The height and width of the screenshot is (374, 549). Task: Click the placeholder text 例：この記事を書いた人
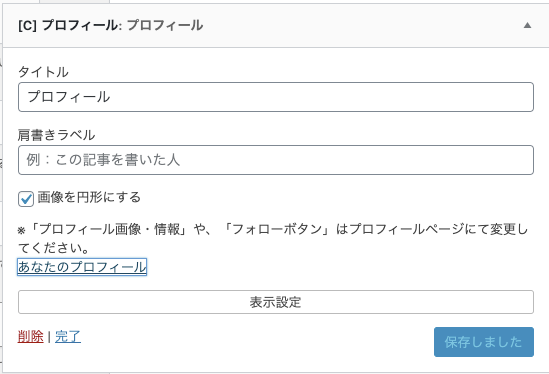[103, 160]
